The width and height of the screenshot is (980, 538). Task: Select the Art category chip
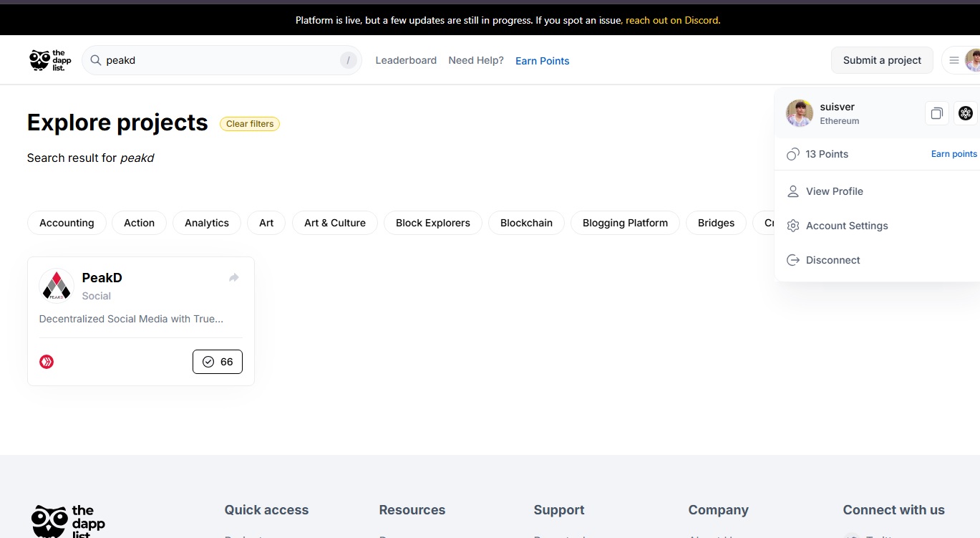[266, 223]
